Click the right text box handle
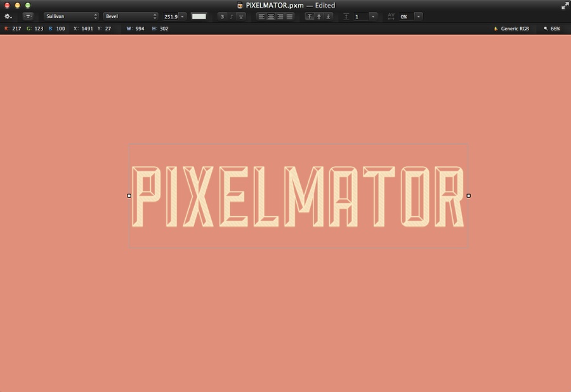571x392 pixels. coord(469,196)
